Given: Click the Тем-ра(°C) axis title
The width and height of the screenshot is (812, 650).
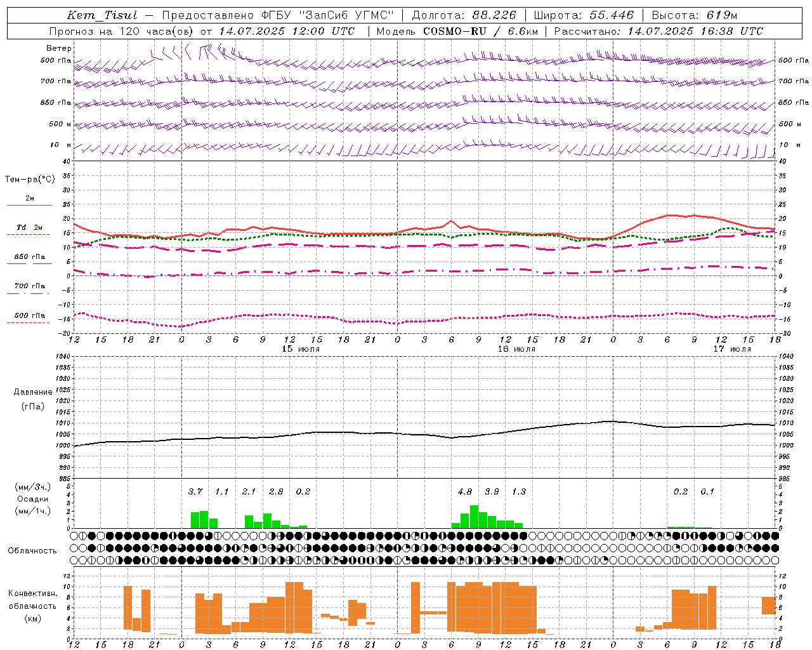Looking at the screenshot, I should [x=30, y=180].
